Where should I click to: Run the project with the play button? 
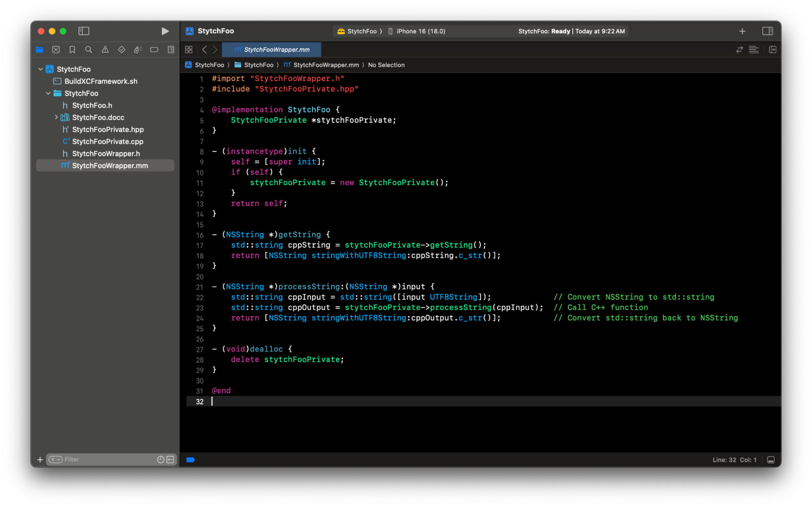pos(165,31)
